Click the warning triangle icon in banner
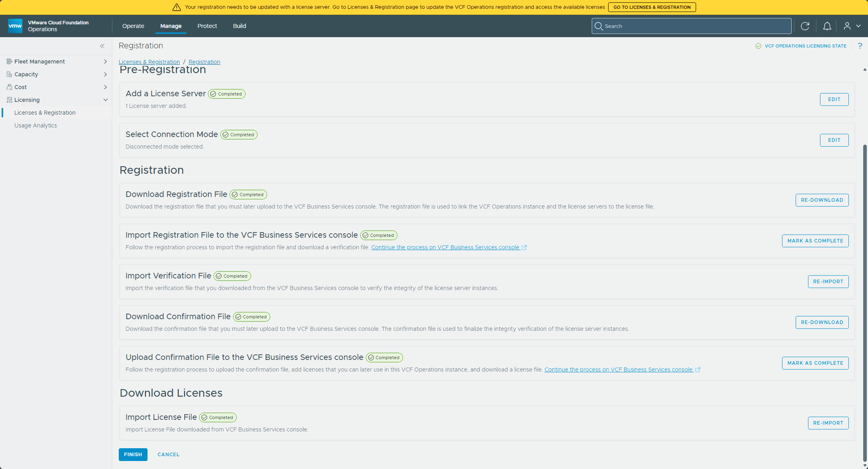The width and height of the screenshot is (868, 469). click(x=177, y=7)
